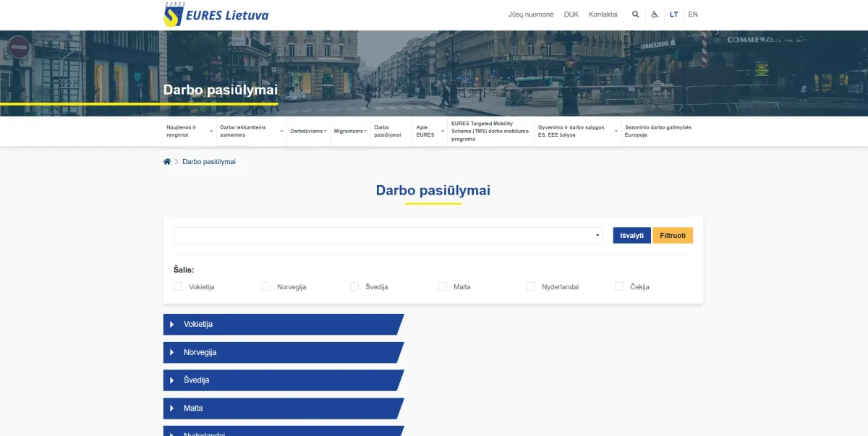Click the accessibility wheelchair icon
This screenshot has width=868, height=436.
point(655,14)
